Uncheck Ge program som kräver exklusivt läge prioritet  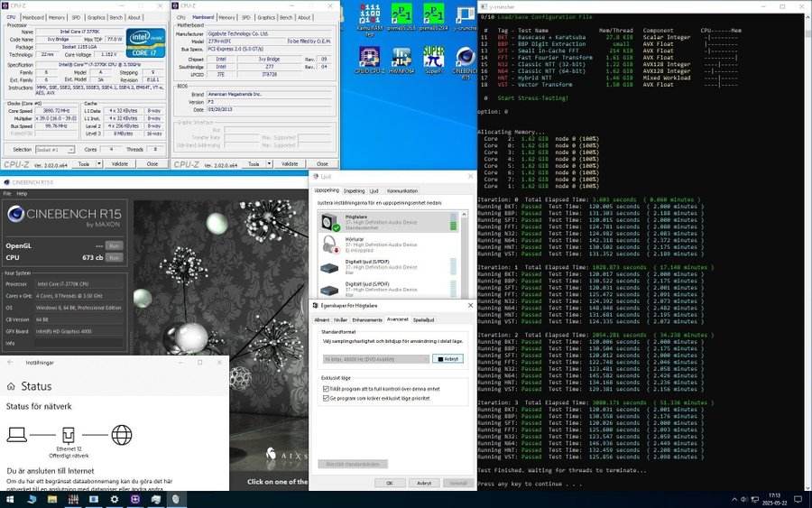[x=326, y=398]
